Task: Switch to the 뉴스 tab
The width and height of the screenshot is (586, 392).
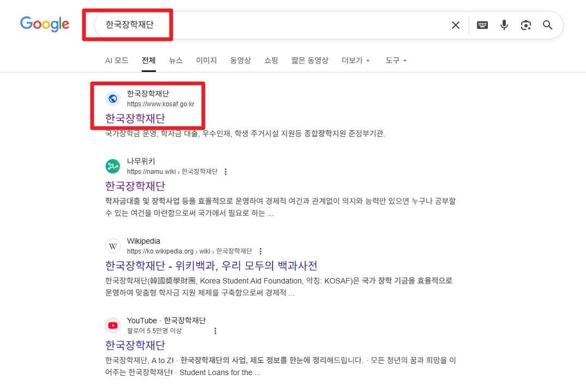Action: coord(176,61)
